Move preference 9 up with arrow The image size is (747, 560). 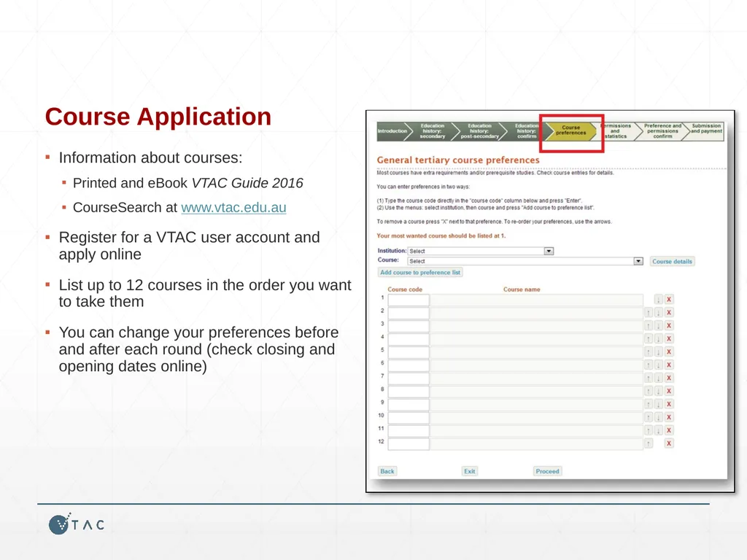click(x=649, y=404)
